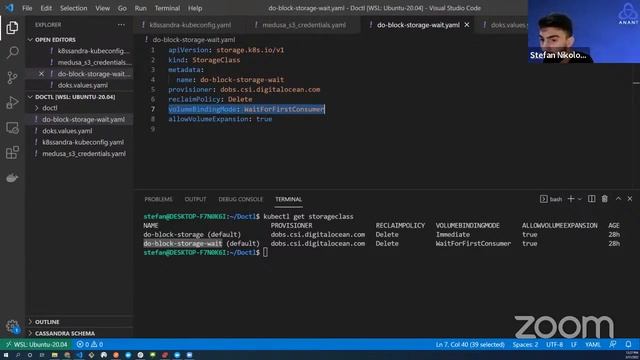Open File Explorer from Windows taskbar
The height and width of the screenshot is (360, 640).
click(54, 356)
